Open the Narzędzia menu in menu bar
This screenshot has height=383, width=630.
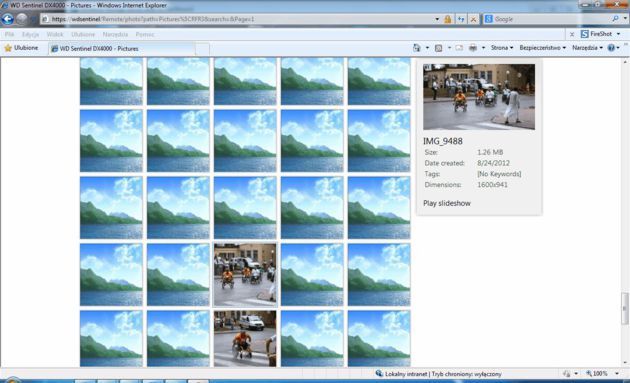[x=115, y=35]
